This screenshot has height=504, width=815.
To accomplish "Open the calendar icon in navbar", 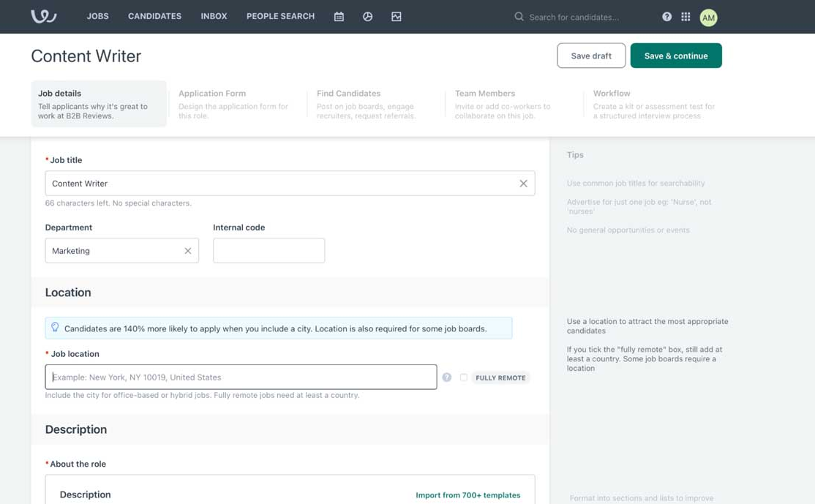I will 339,17.
